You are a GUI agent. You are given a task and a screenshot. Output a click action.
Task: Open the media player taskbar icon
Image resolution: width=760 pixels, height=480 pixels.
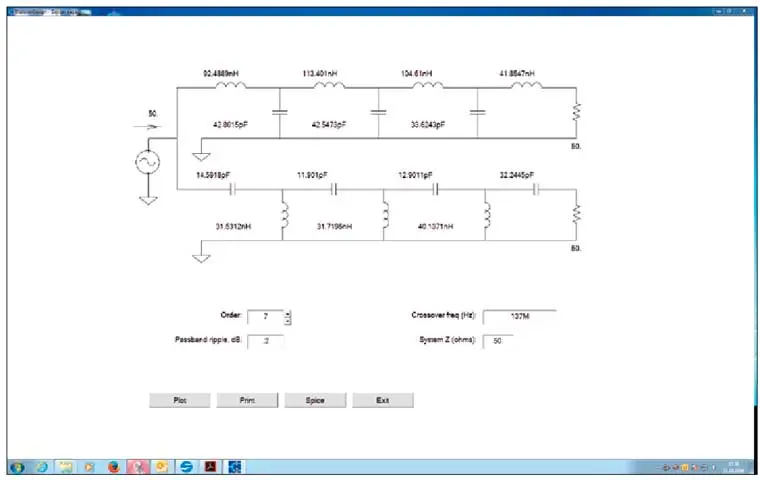click(x=89, y=467)
